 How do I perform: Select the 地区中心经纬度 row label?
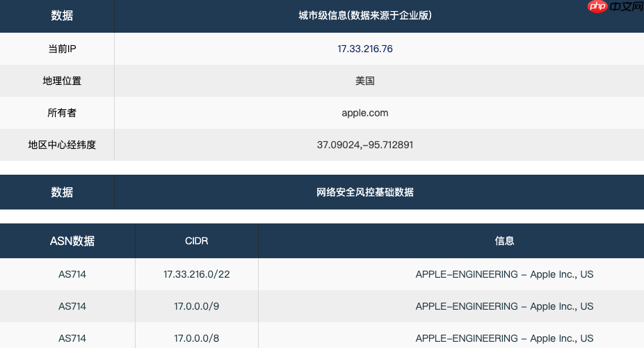pos(62,145)
